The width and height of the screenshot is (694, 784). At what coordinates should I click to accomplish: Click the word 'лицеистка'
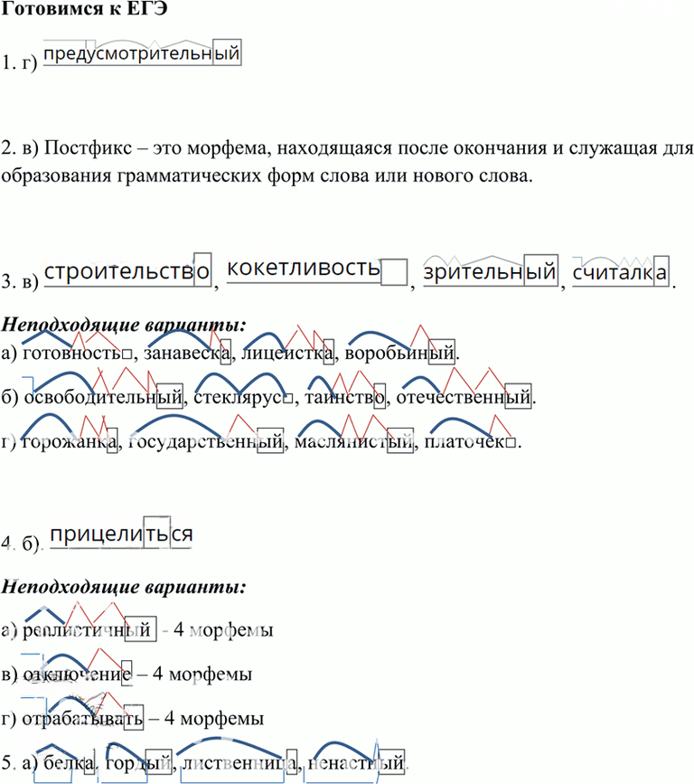point(287,353)
